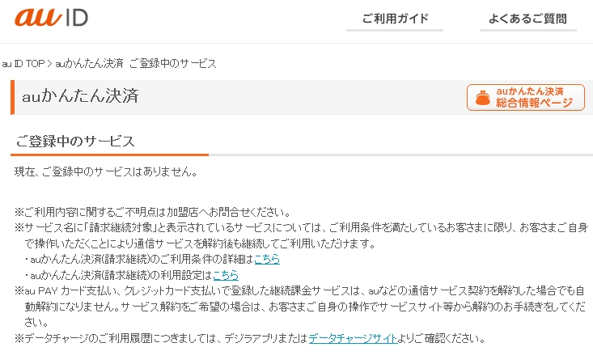Click the ご登録中のサービス section heading
Image resolution: width=593 pixels, height=364 pixels.
pyautogui.click(x=74, y=141)
